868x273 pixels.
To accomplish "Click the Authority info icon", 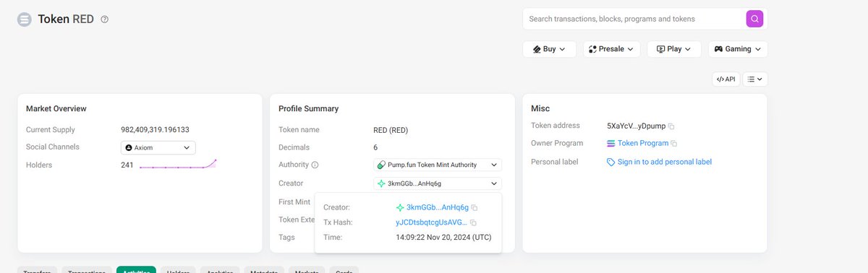I will click(x=315, y=165).
